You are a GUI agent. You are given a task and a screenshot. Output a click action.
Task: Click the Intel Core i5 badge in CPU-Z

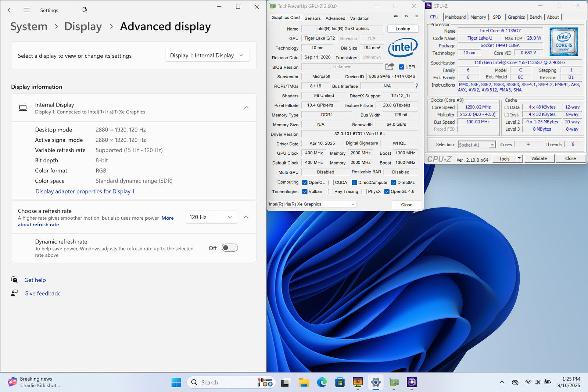[x=564, y=42]
